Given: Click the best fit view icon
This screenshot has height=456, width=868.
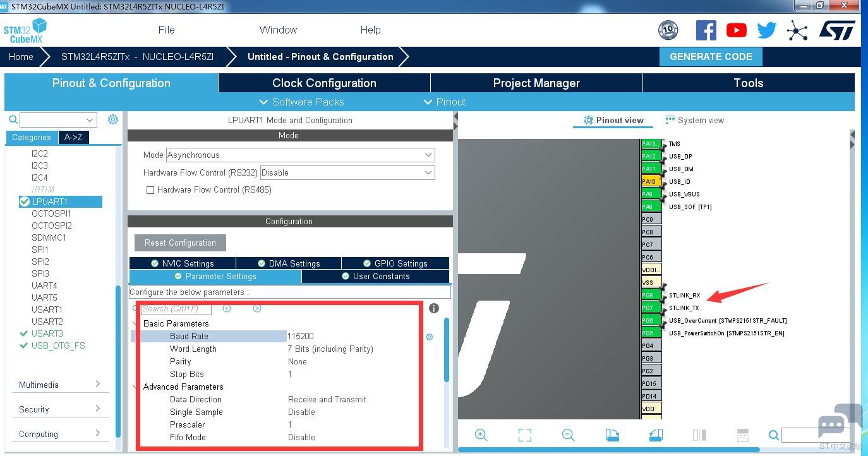Looking at the screenshot, I should 525,435.
